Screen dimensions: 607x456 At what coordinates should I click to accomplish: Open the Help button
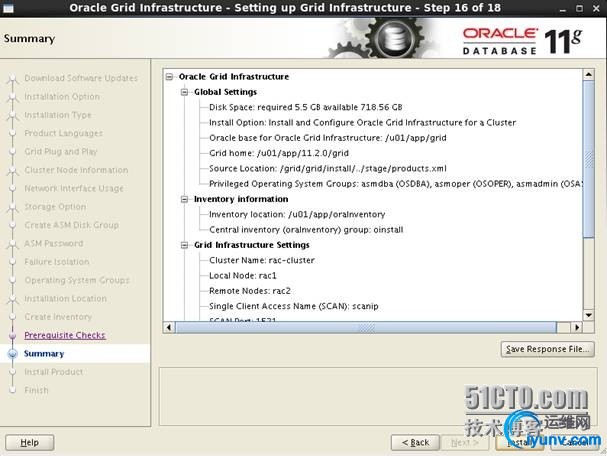coord(29,442)
